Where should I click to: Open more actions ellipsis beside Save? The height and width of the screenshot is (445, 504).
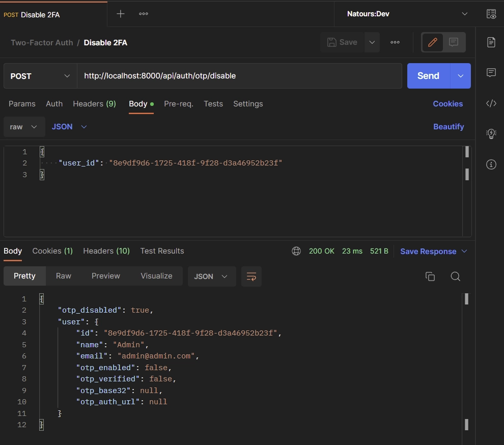[395, 42]
